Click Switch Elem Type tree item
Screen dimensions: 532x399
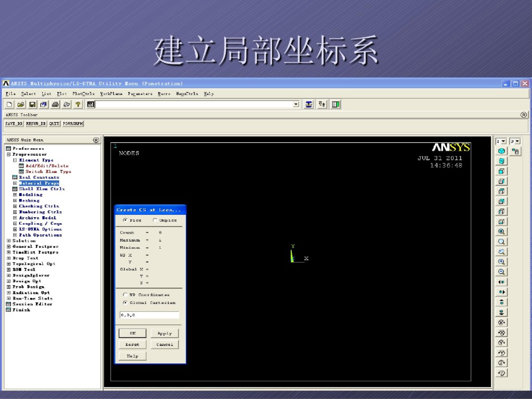(48, 171)
